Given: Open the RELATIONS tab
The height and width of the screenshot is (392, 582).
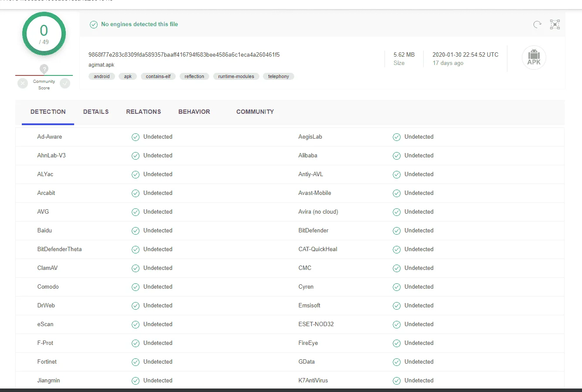Looking at the screenshot, I should pos(143,112).
